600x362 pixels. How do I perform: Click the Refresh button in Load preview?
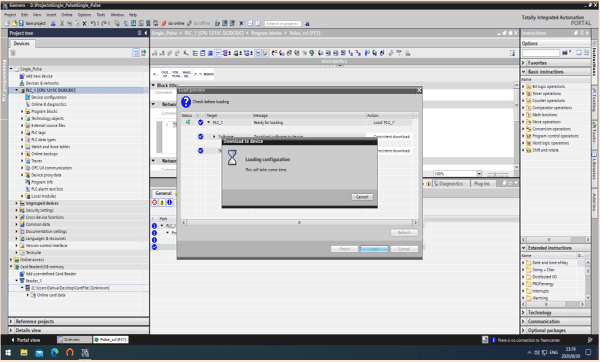tap(404, 233)
